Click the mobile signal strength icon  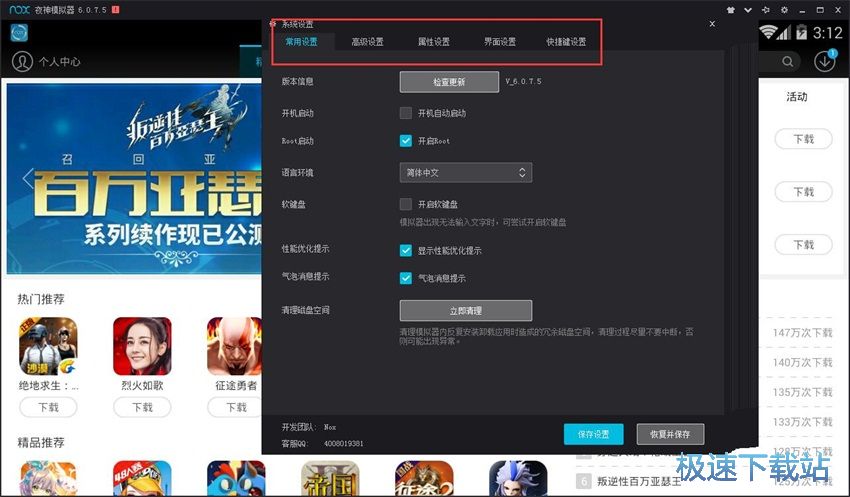tap(783, 33)
